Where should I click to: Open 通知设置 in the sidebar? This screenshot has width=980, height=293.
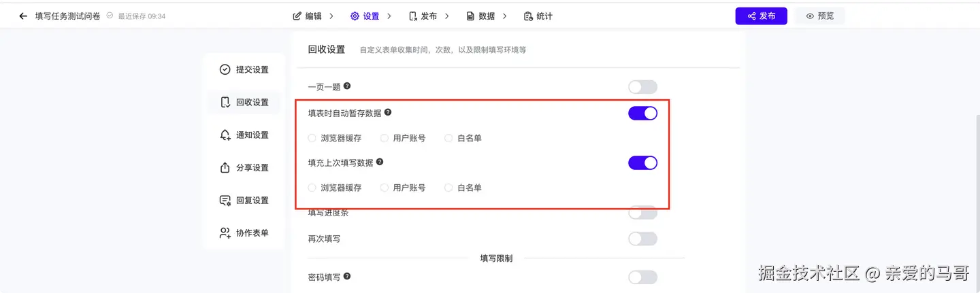coord(244,135)
